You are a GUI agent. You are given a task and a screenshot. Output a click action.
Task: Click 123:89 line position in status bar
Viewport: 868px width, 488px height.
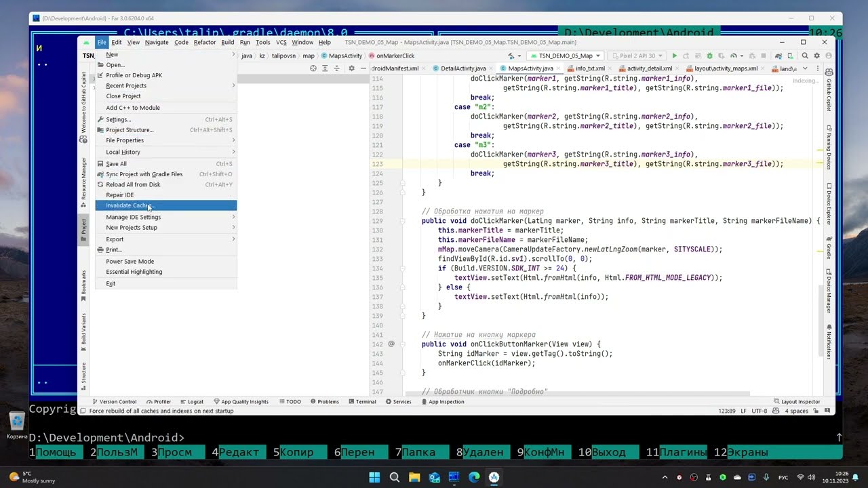727,411
